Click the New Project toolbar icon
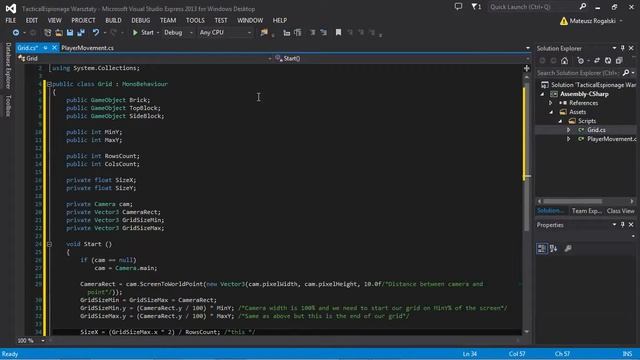The image size is (640, 360). click(x=47, y=33)
